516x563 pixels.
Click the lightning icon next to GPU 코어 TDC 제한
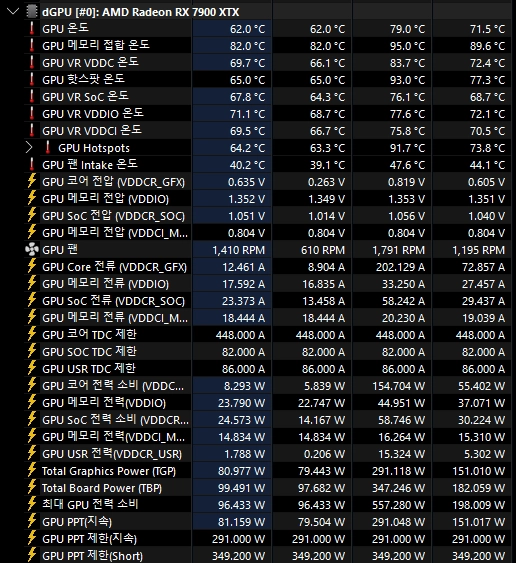[x=32, y=335]
